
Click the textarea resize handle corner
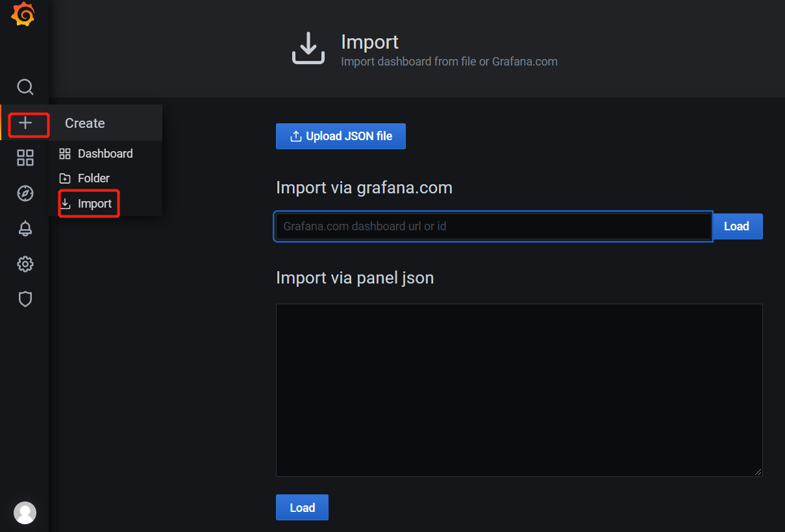click(x=758, y=472)
